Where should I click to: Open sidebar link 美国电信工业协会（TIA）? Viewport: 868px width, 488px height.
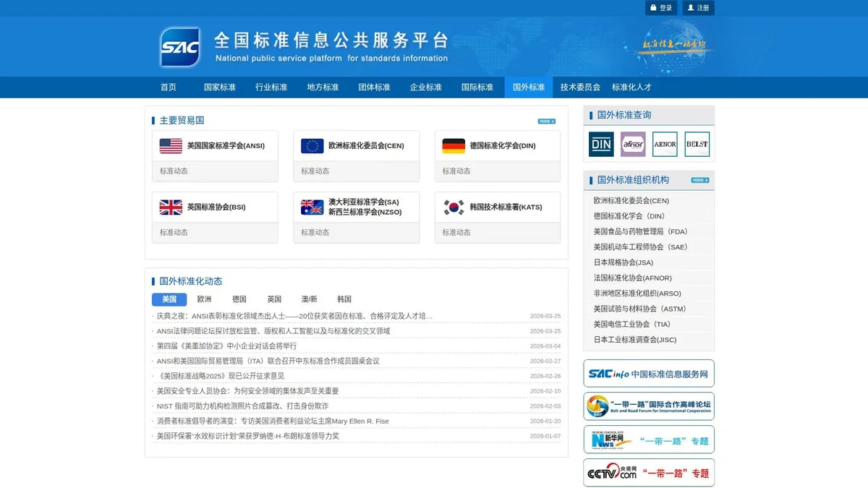pyautogui.click(x=632, y=325)
